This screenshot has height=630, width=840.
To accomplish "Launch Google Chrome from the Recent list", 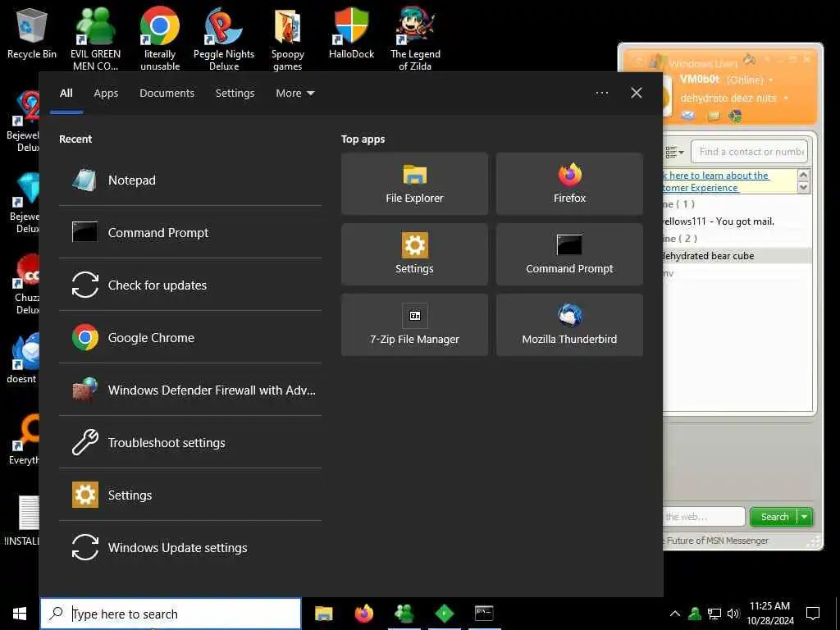I will pos(190,338).
